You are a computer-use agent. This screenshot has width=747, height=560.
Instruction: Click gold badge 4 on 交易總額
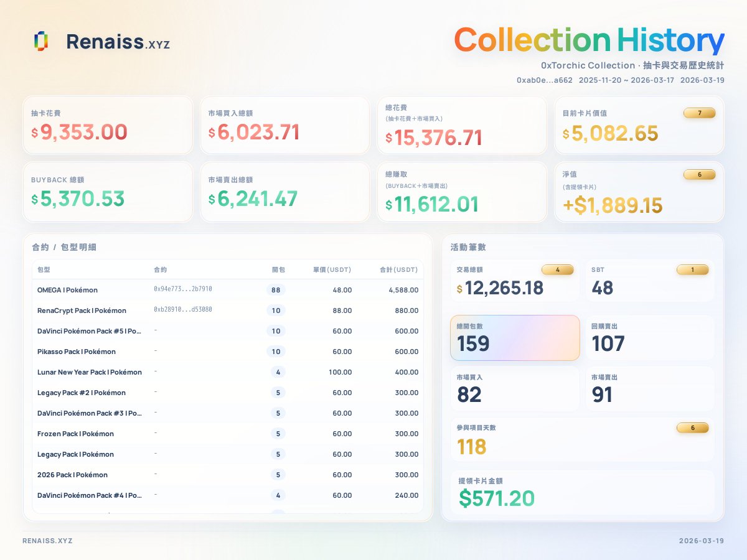click(558, 270)
